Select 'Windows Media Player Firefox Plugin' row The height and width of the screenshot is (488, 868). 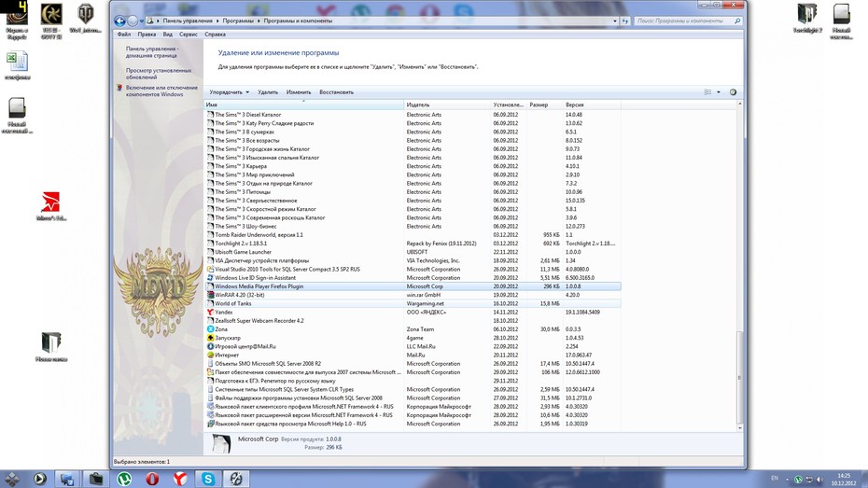pos(413,286)
